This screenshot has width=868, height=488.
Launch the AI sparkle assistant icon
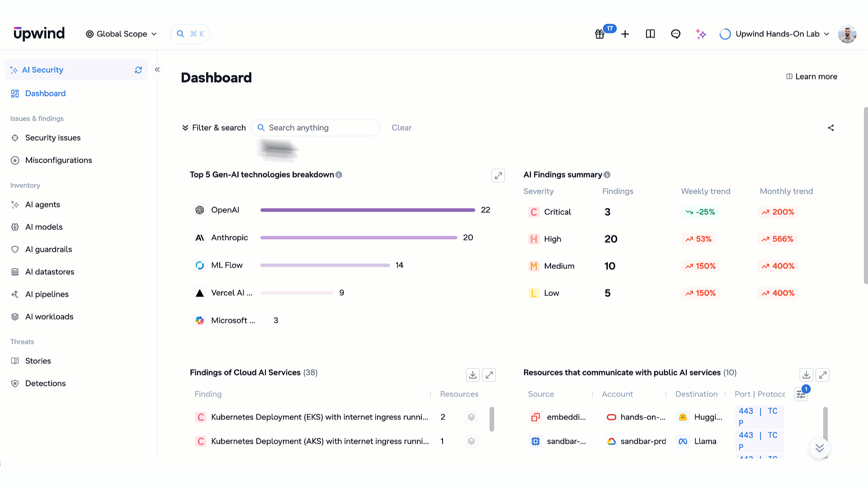tap(701, 34)
